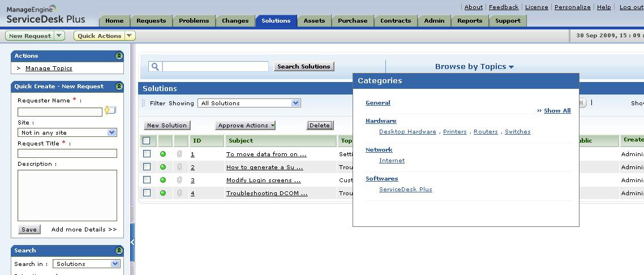Open the Printers topic link
Viewport: 644px width, 275px height.
pos(454,132)
